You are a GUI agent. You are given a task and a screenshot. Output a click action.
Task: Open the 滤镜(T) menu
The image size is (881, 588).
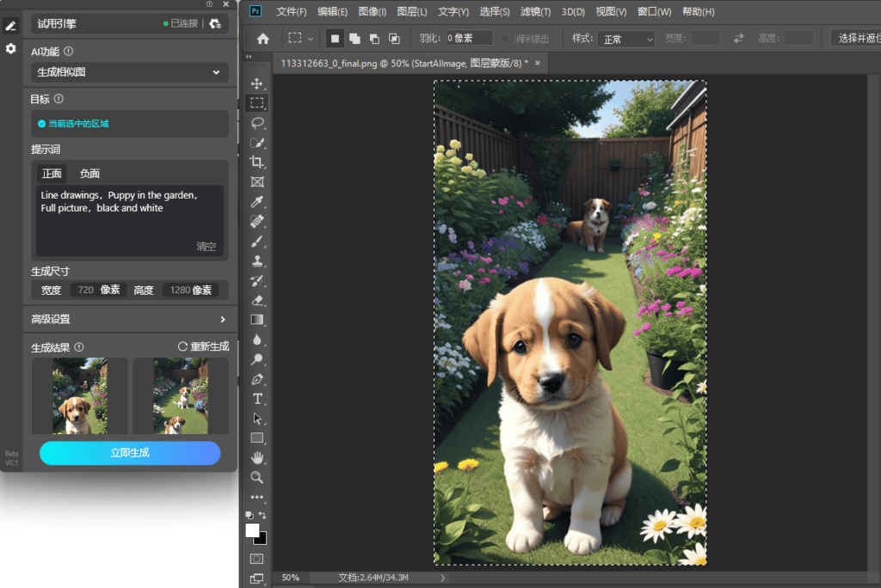click(x=535, y=12)
